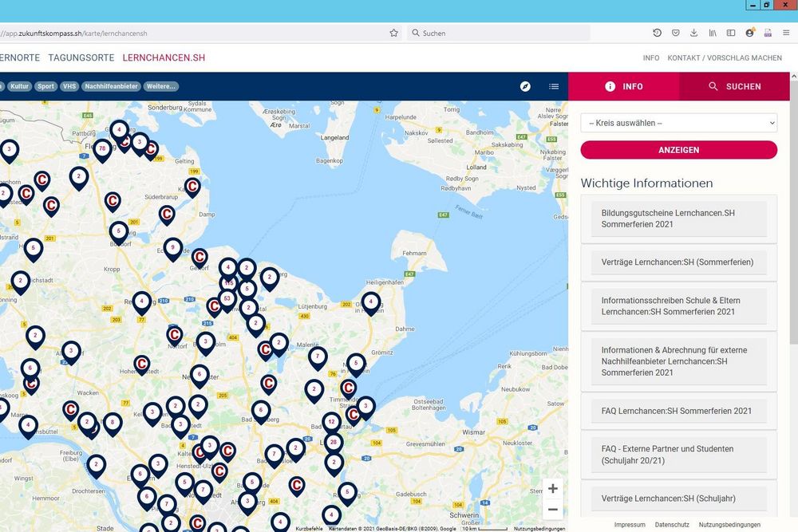Toggle the VHS filter chip
This screenshot has width=798, height=532.
(x=69, y=86)
